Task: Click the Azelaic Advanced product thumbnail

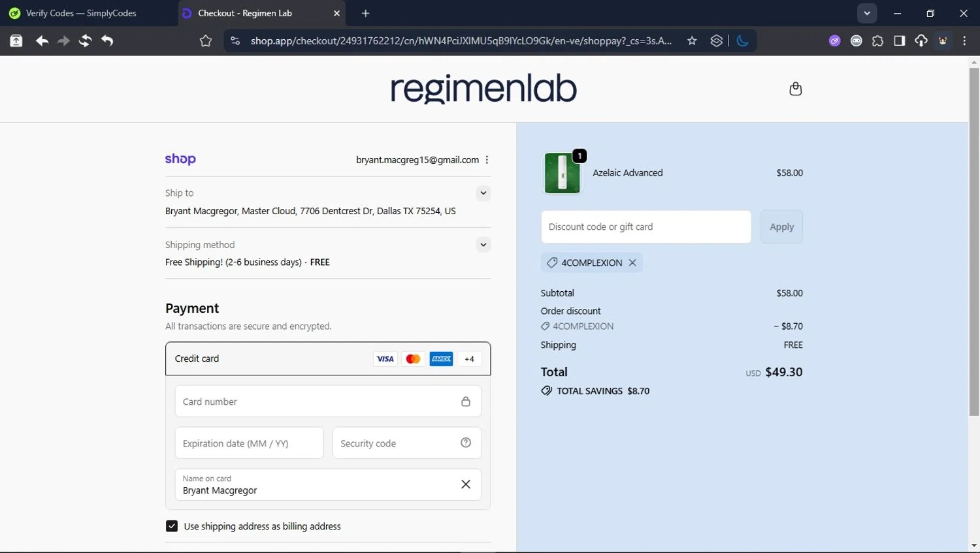Action: point(562,173)
